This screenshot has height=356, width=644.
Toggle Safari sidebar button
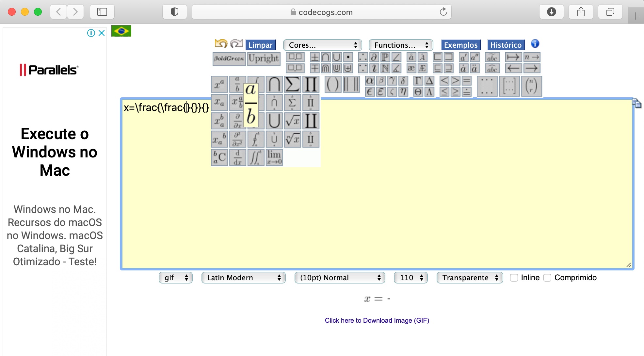point(102,12)
